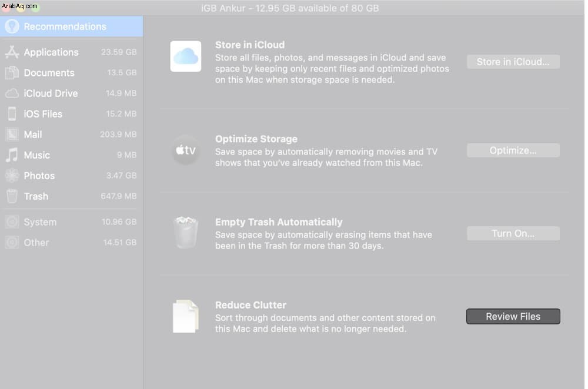Click the 15.2 MB iOS Files size
Image resolution: width=588 pixels, height=389 pixels.
[121, 114]
